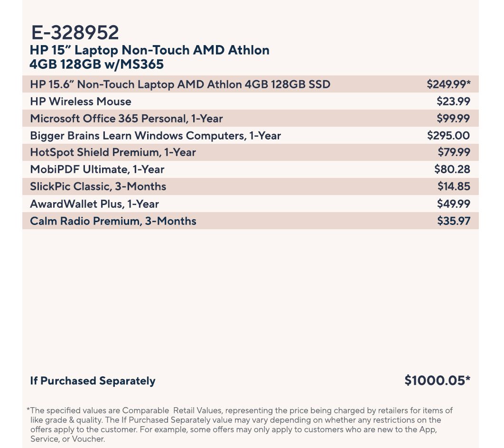Select the HP Wireless Mouse line item

tap(81, 102)
